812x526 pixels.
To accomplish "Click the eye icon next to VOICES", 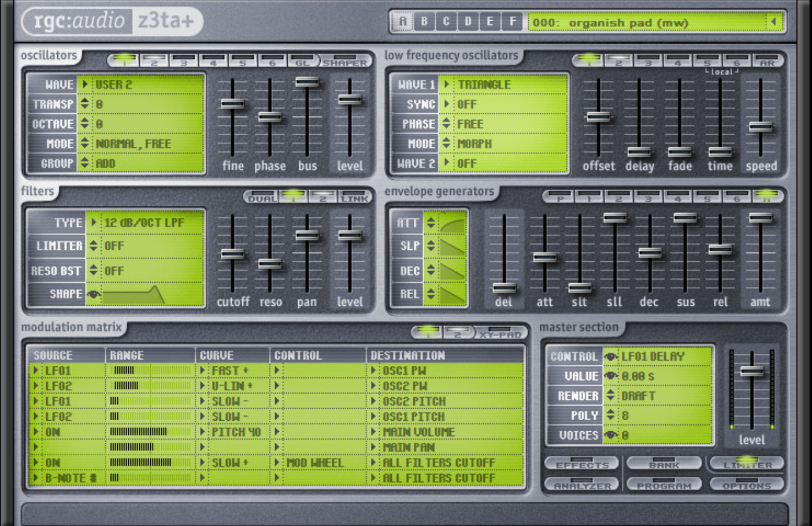I will (x=611, y=435).
